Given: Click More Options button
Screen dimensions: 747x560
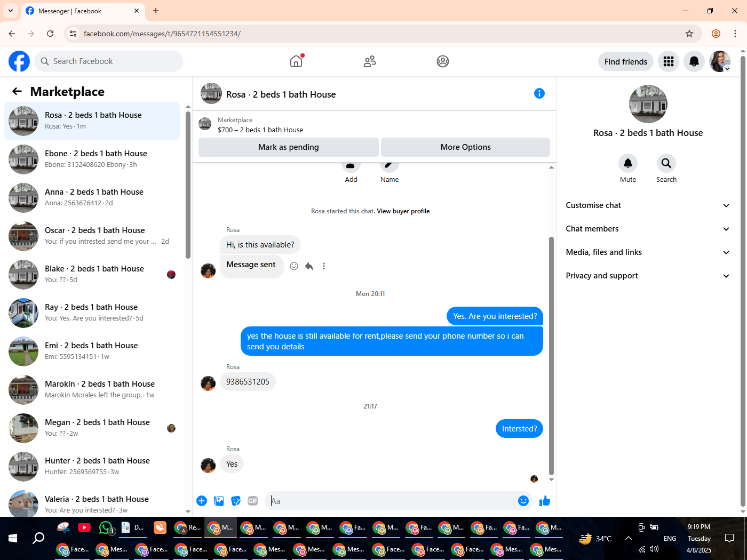Looking at the screenshot, I should pos(466,147).
